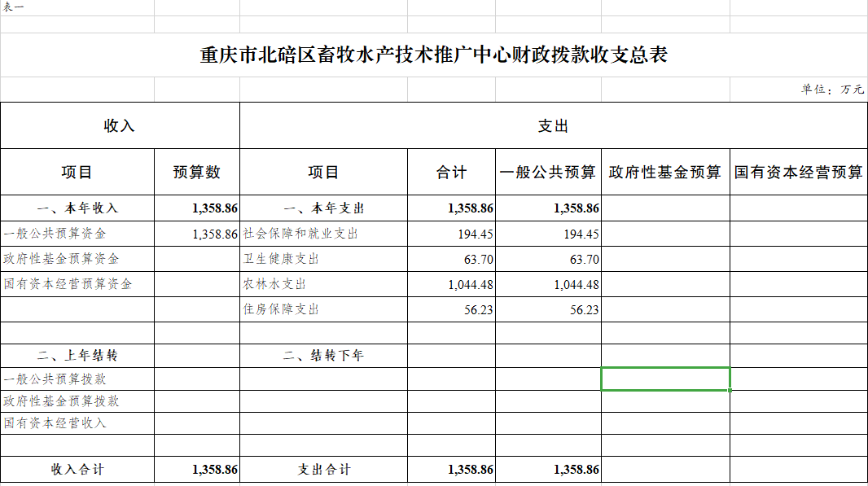Select the 国有资本经营预算资金 cell
This screenshot has width=868, height=486.
(x=77, y=284)
